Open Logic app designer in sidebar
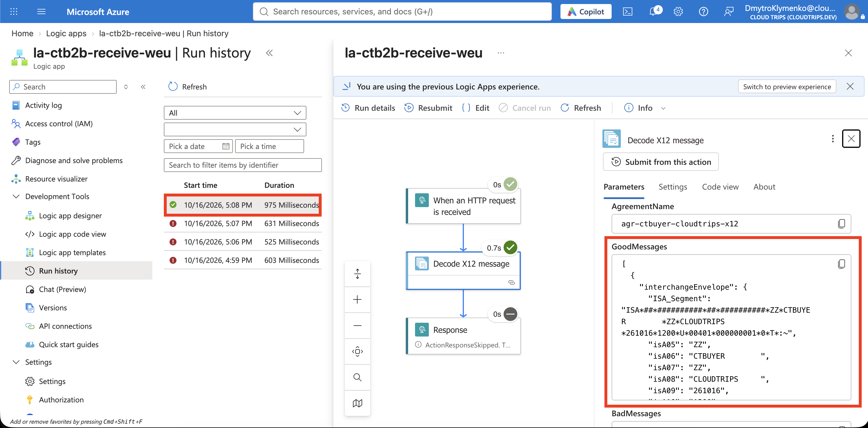This screenshot has width=868, height=428. click(70, 215)
